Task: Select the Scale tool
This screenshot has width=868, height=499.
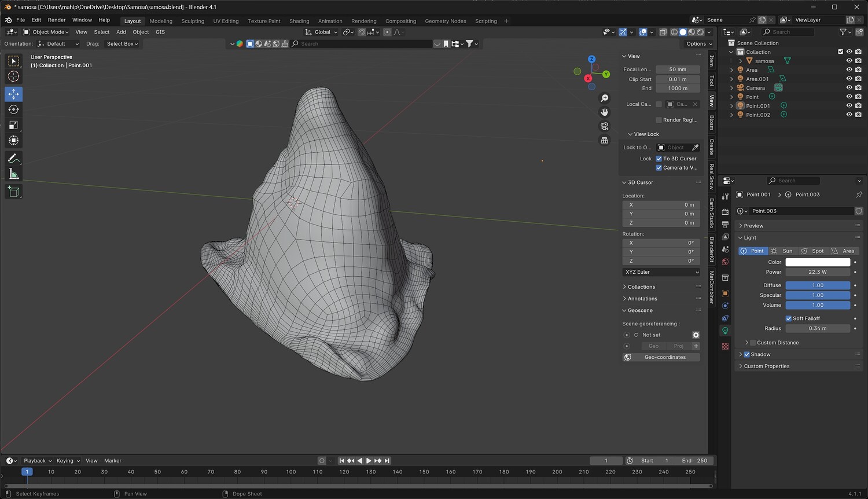Action: pos(13,125)
